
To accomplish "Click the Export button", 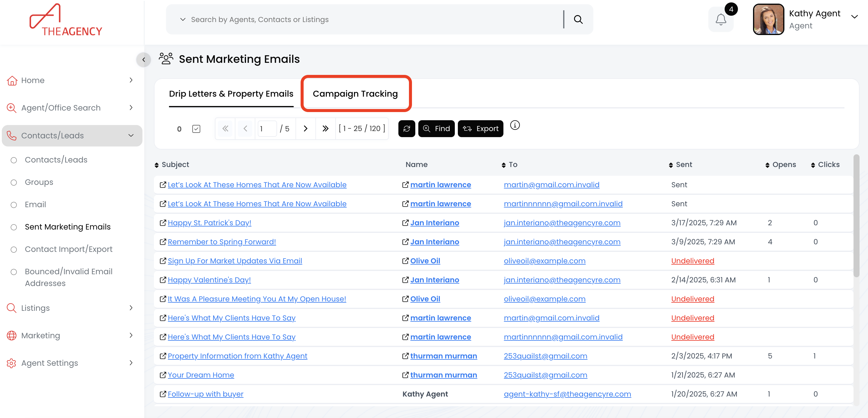I will tap(480, 129).
